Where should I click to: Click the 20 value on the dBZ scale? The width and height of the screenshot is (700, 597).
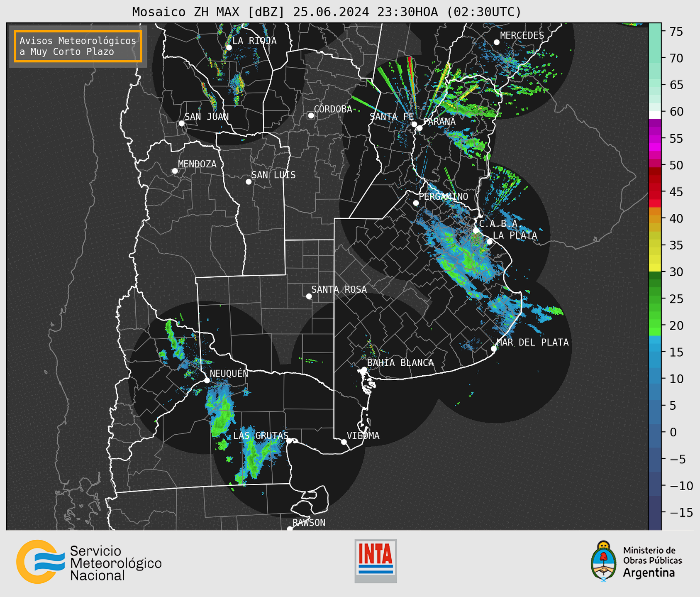tap(676, 325)
